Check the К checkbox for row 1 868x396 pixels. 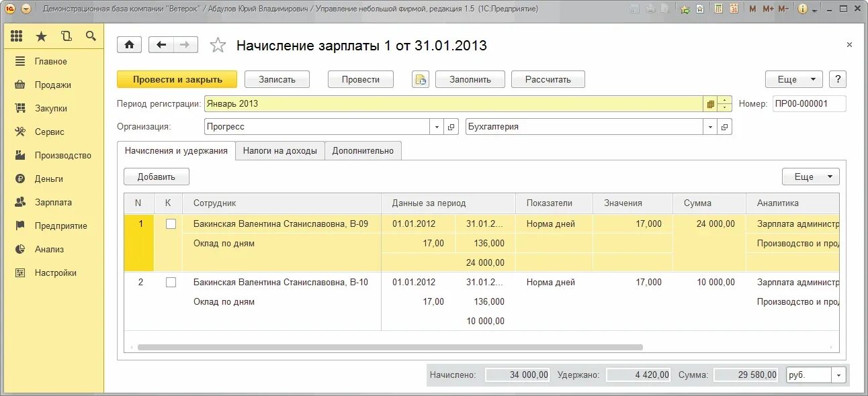(x=171, y=225)
